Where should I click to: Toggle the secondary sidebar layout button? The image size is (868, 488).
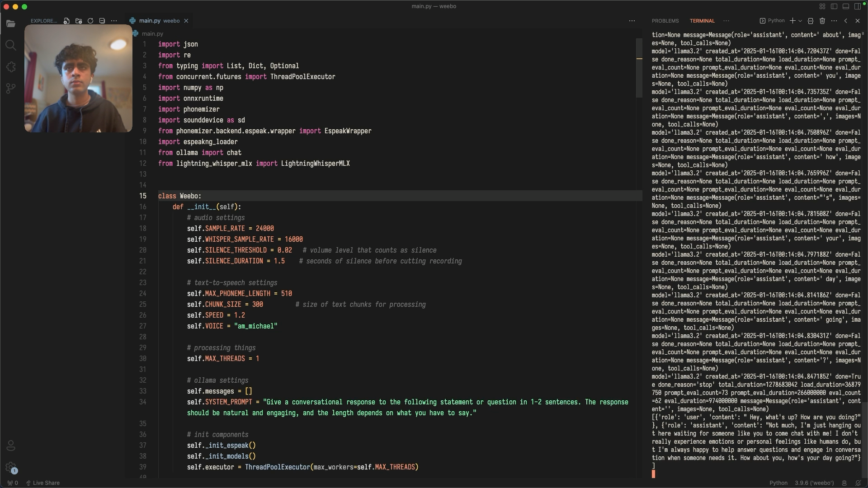click(x=858, y=6)
